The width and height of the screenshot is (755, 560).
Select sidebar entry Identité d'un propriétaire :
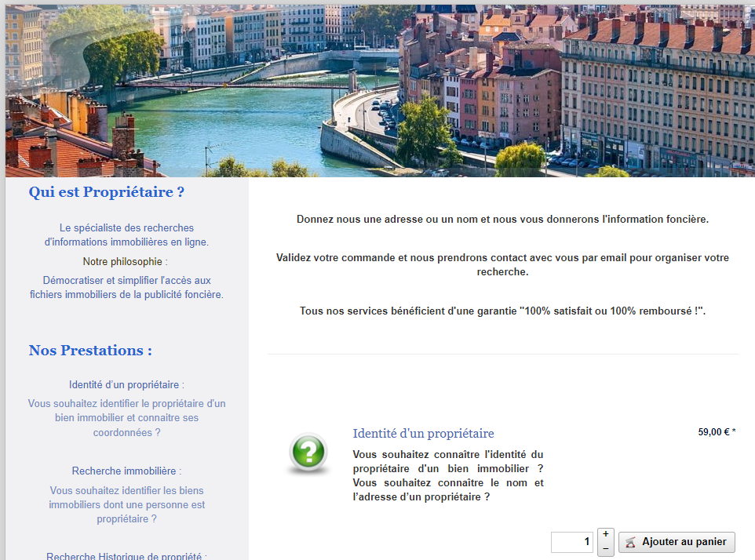pos(126,385)
